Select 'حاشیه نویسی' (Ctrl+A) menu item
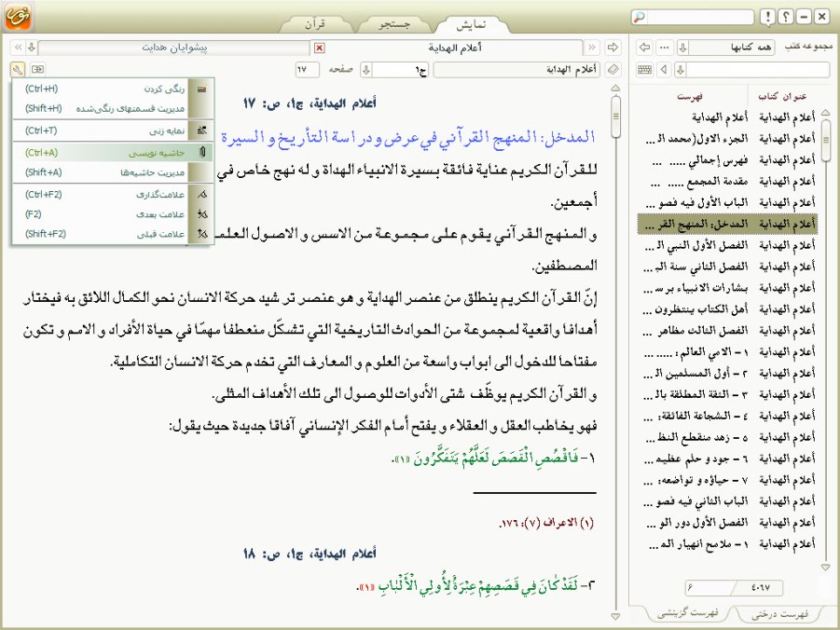Image resolution: width=840 pixels, height=630 pixels. pos(113,153)
